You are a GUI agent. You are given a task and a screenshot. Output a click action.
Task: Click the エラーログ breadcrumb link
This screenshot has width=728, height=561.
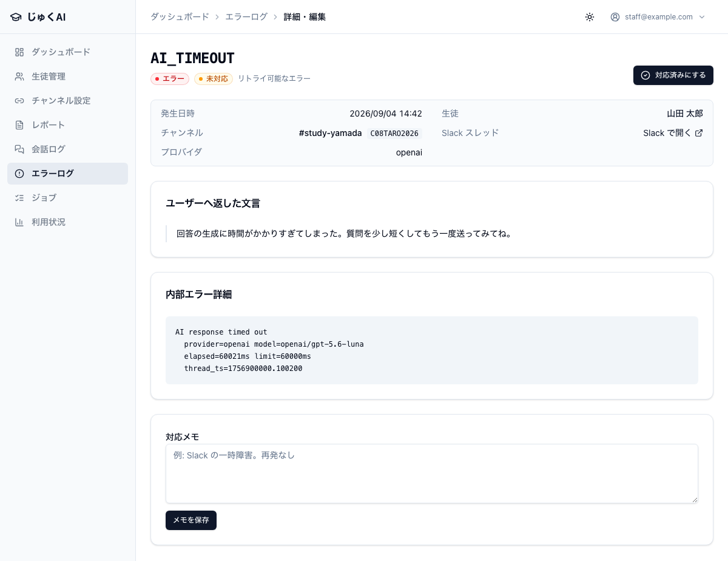(246, 17)
